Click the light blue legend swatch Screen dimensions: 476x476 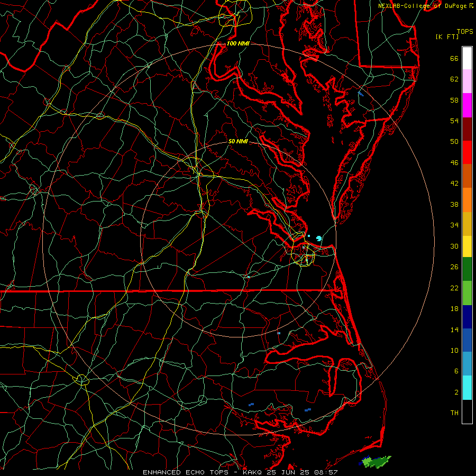click(467, 364)
